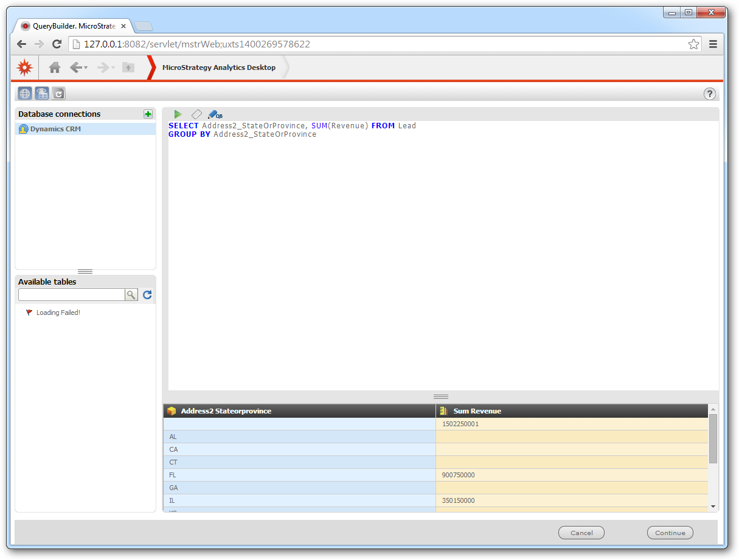Image resolution: width=739 pixels, height=560 pixels.
Task: Open the help question mark icon
Action: pos(710,94)
